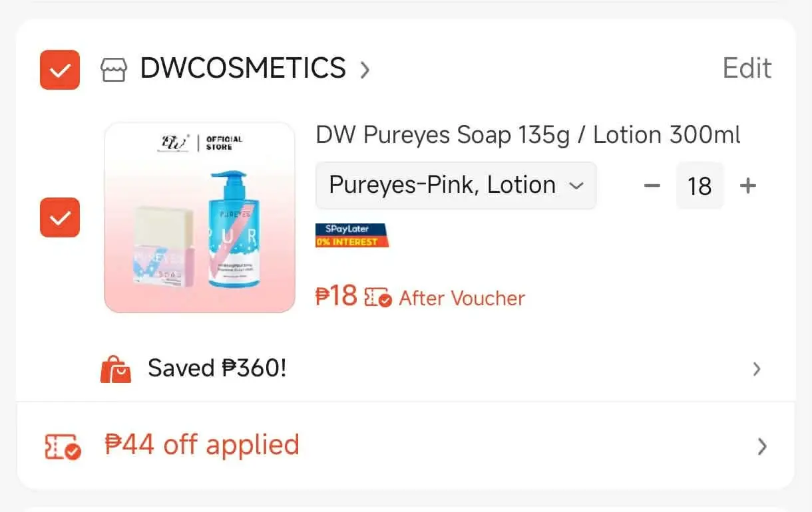The image size is (812, 512).
Task: Decrease quantity with the minus button
Action: coord(652,186)
